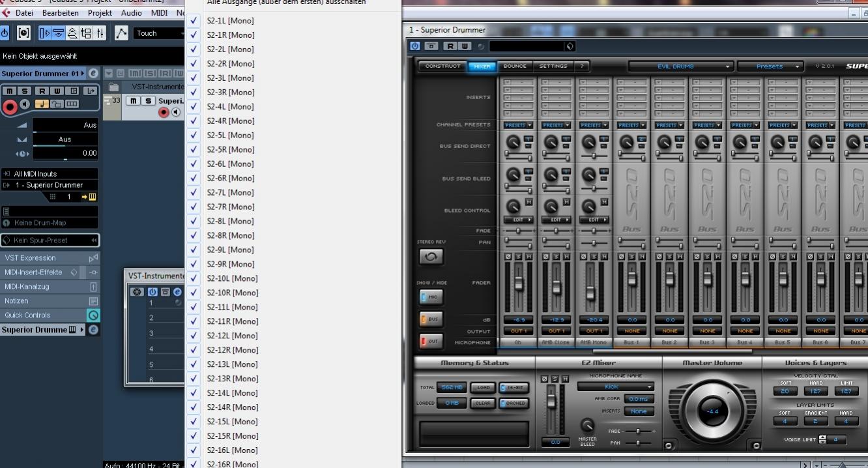This screenshot has height=468, width=868.
Task: Open bleed control EDIT menu for Oh channel
Action: click(x=518, y=220)
